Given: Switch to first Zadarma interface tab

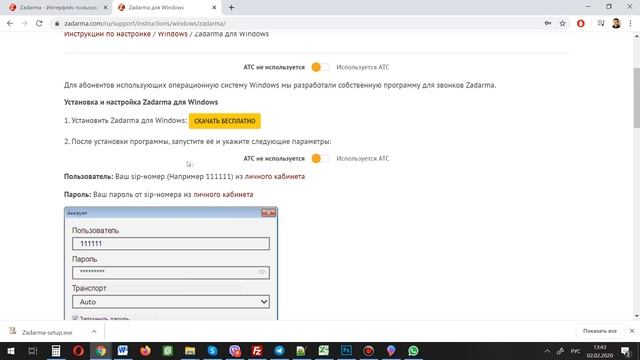Looking at the screenshot, I should (58, 7).
